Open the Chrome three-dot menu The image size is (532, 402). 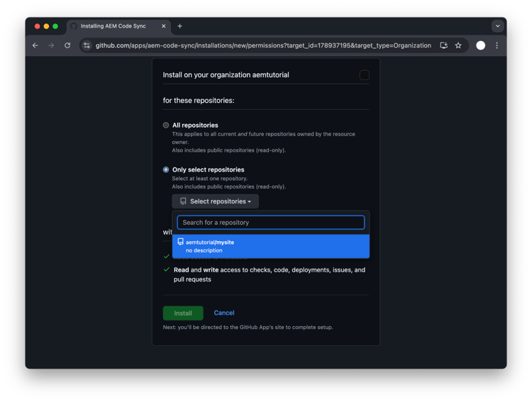coord(497,45)
